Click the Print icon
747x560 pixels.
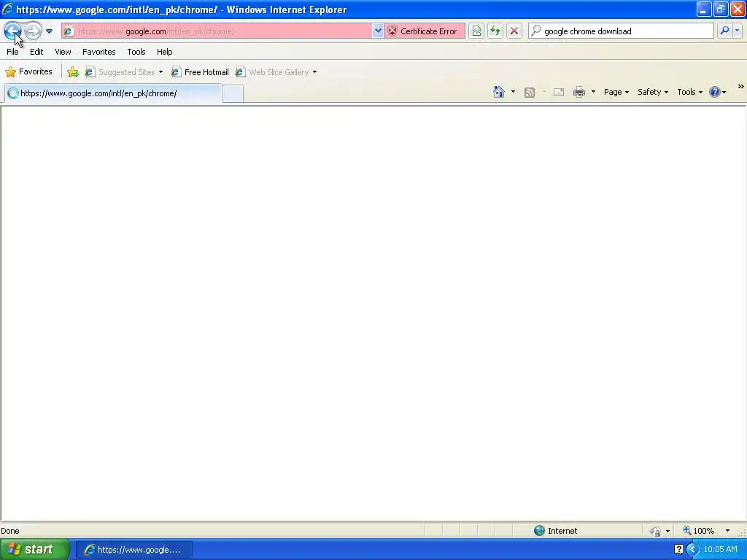coord(578,92)
